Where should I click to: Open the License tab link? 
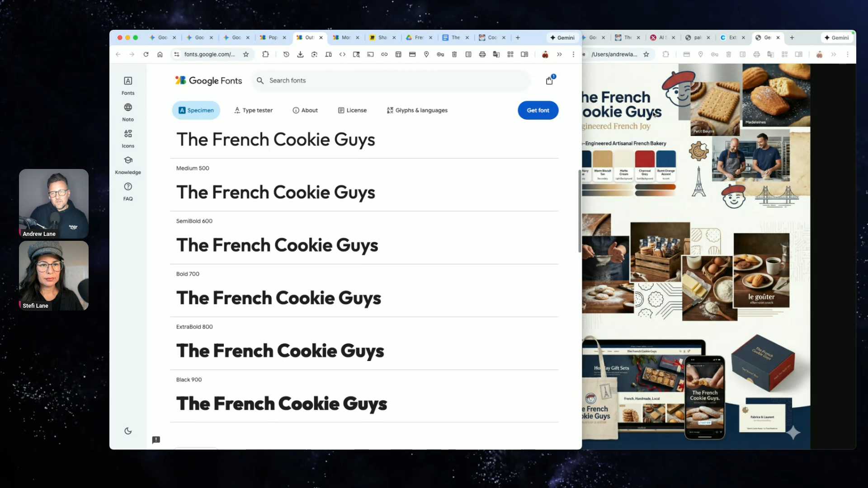coord(352,110)
